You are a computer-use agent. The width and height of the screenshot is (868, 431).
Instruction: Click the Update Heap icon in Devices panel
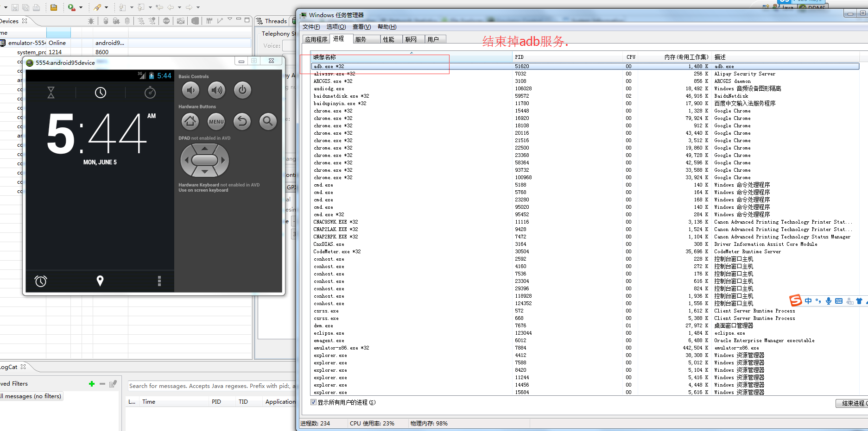[106, 21]
